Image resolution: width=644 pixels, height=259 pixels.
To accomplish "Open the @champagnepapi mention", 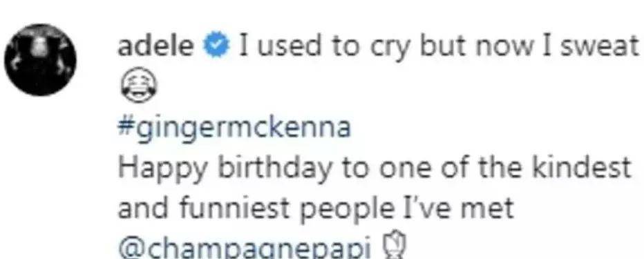I will 245,249.
